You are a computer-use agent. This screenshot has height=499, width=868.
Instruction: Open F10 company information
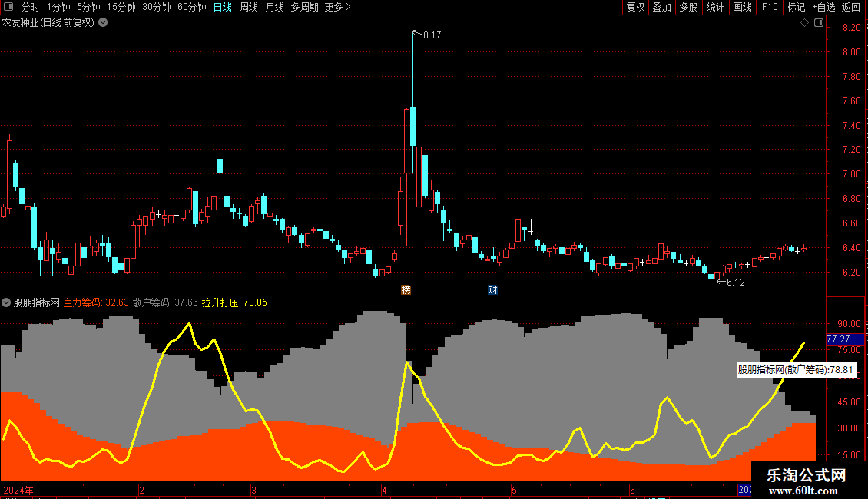(770, 7)
